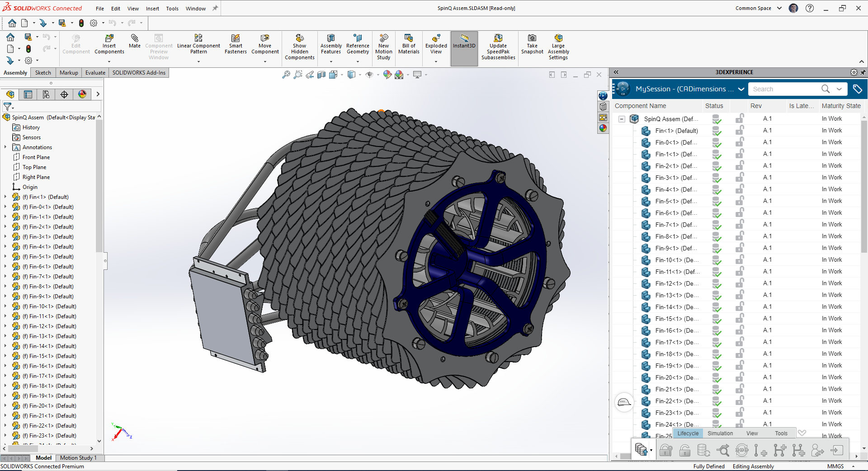
Task: Expand the Annotations tree item
Action: (5, 147)
